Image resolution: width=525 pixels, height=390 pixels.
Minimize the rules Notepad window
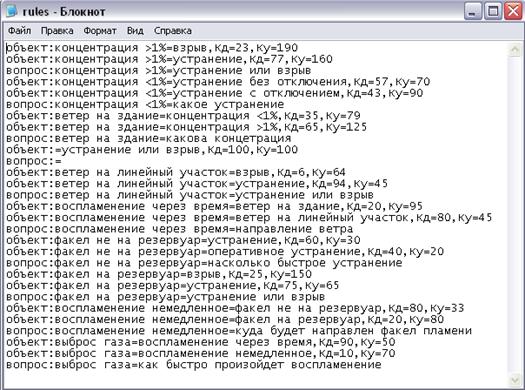click(x=472, y=12)
